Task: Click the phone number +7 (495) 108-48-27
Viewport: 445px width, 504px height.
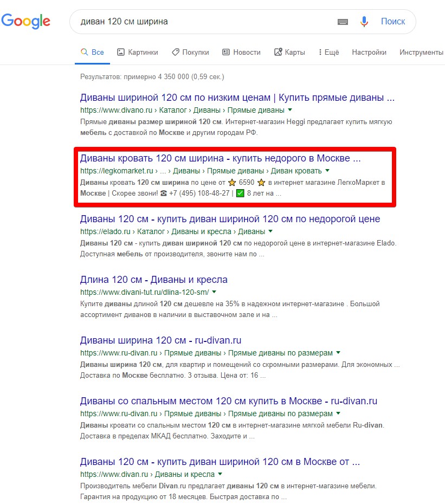Action: [x=199, y=193]
